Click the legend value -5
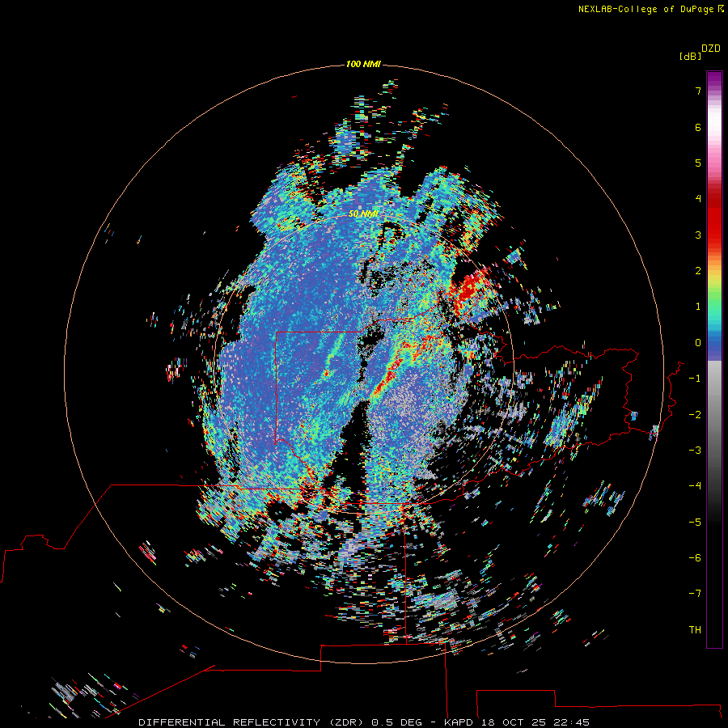 click(x=695, y=522)
